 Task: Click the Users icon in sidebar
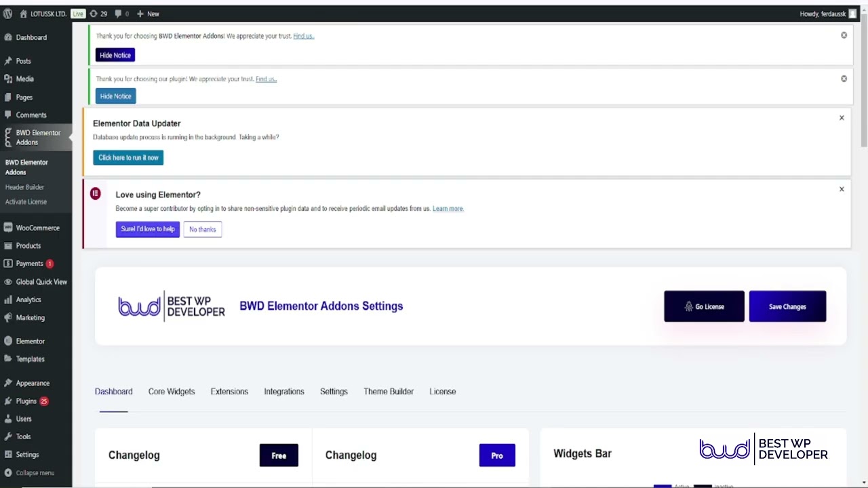(x=8, y=419)
